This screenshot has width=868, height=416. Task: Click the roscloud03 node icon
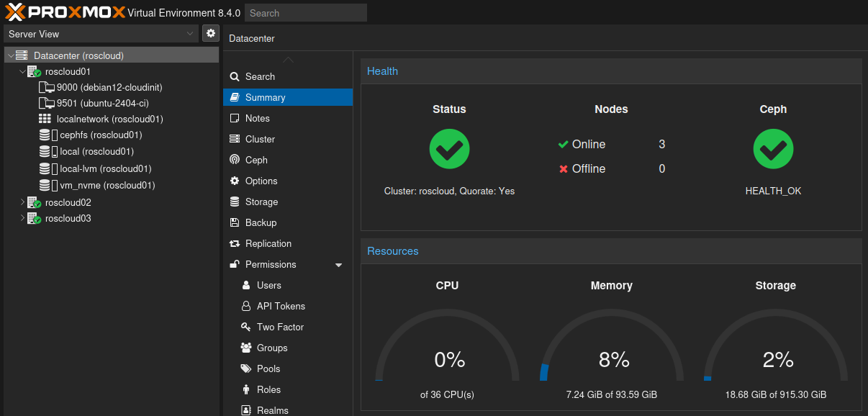(34, 218)
